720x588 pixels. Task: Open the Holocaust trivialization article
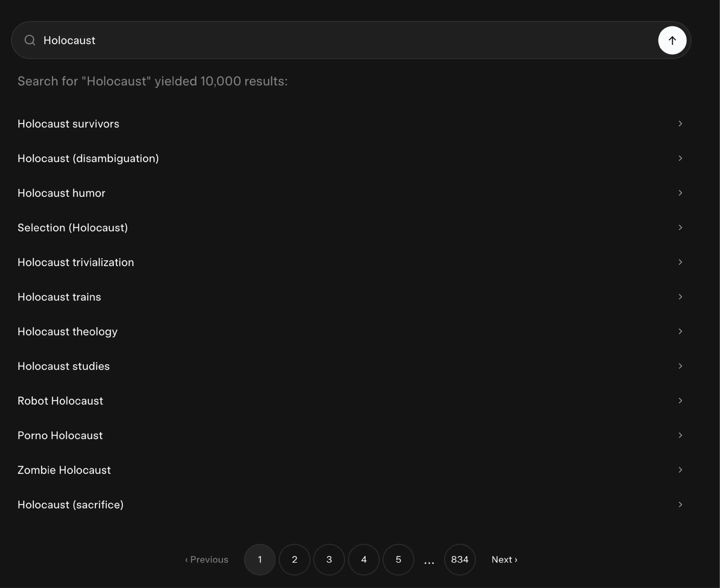point(76,262)
